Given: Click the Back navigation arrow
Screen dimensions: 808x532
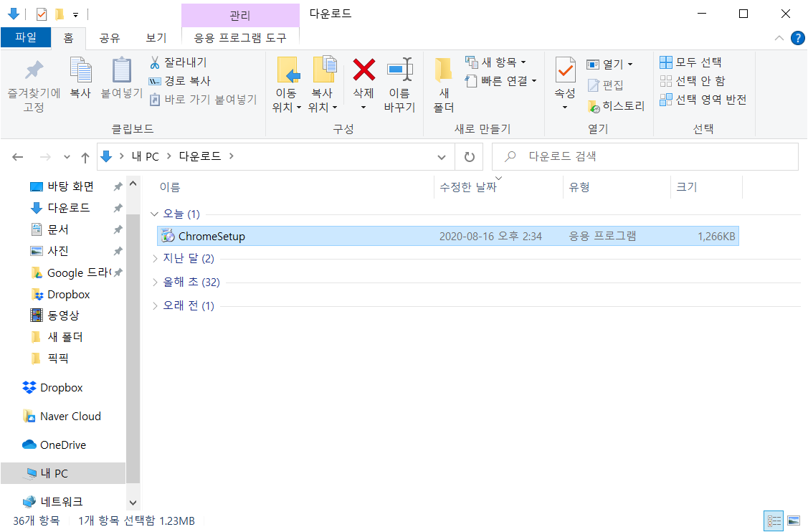Looking at the screenshot, I should click(x=17, y=157).
